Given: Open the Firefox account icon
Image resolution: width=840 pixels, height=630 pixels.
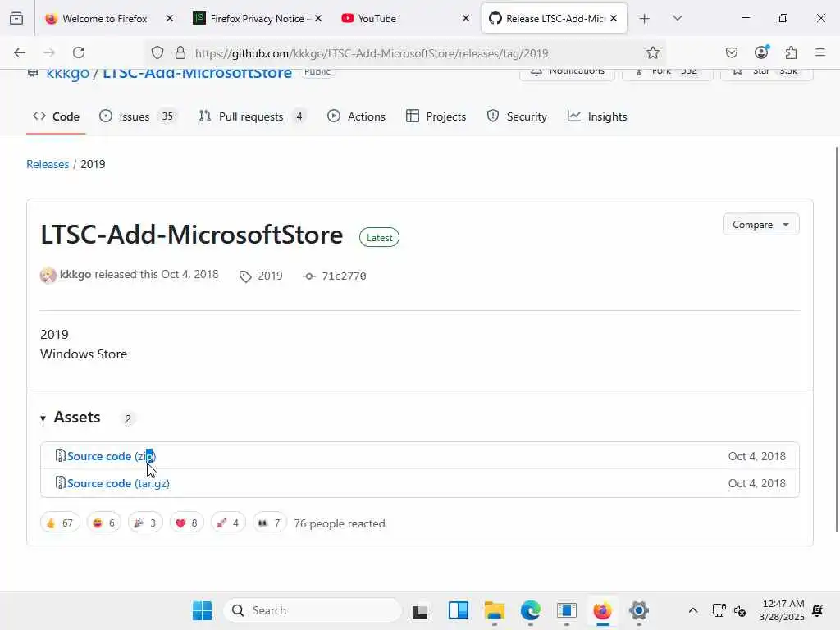Looking at the screenshot, I should pyautogui.click(x=761, y=52).
